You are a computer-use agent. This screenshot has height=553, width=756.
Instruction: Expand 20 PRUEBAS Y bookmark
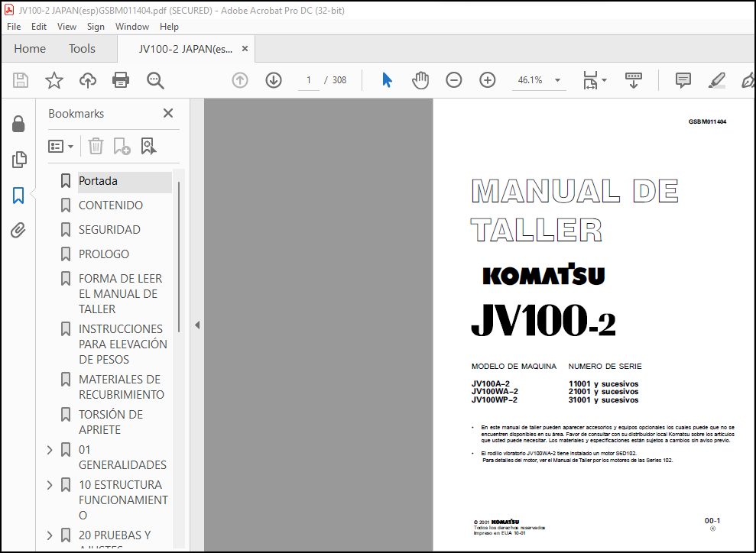[50, 535]
